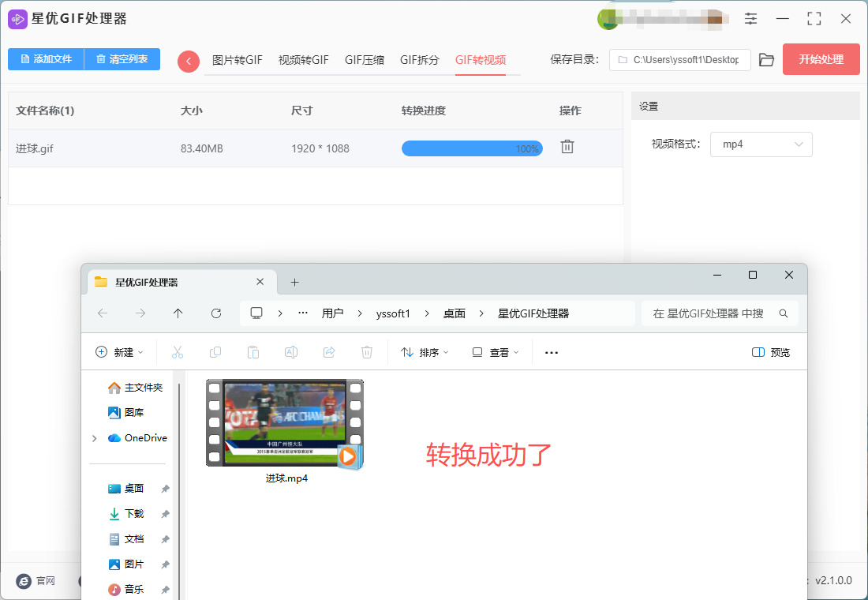Expand the OneDrive tree node
Screen dimensions: 868x600
95,438
